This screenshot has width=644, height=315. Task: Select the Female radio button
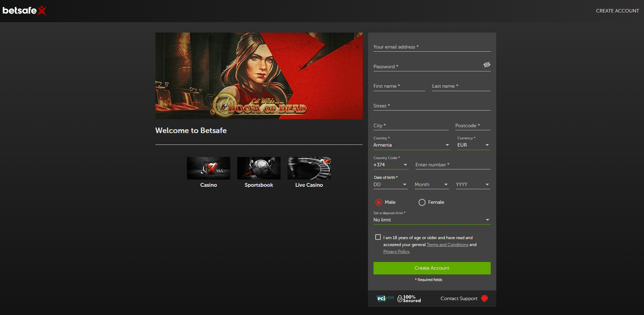pyautogui.click(x=422, y=202)
